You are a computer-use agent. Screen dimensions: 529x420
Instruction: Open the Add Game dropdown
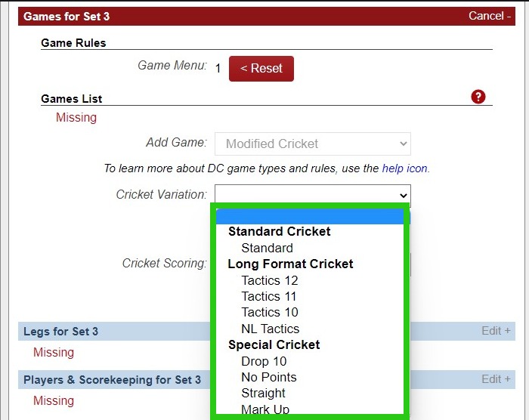coord(312,144)
